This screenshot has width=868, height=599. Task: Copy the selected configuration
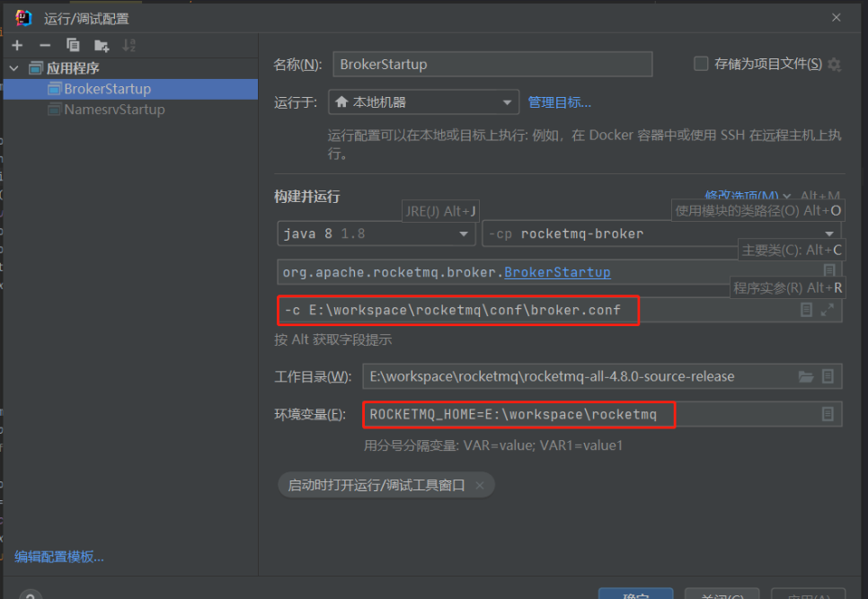(x=73, y=46)
